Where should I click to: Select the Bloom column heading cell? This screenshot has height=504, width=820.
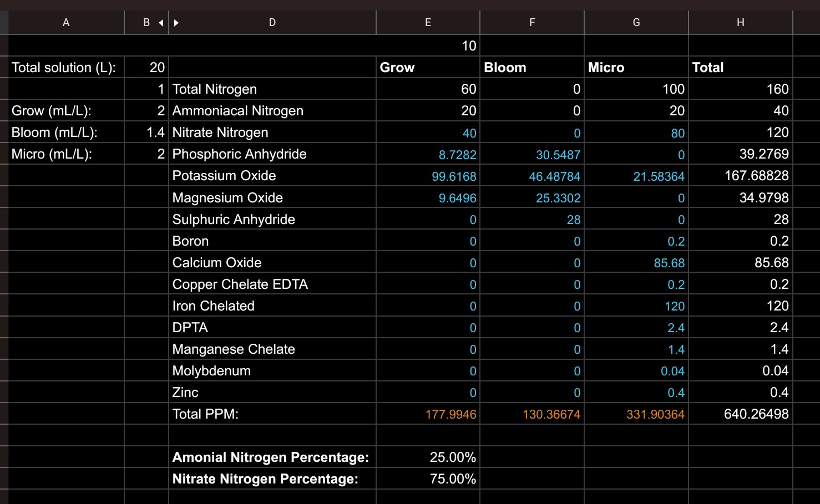(x=532, y=68)
